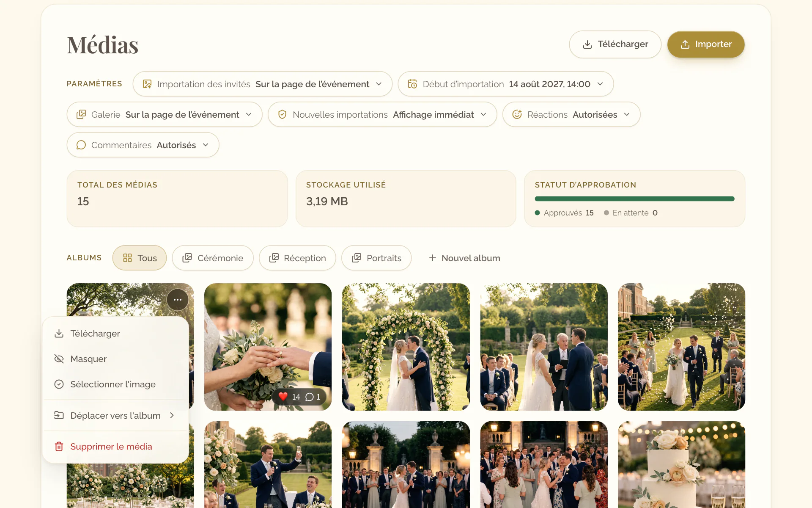Switch to the Tous album tab
Image resolution: width=812 pixels, height=508 pixels.
point(140,258)
